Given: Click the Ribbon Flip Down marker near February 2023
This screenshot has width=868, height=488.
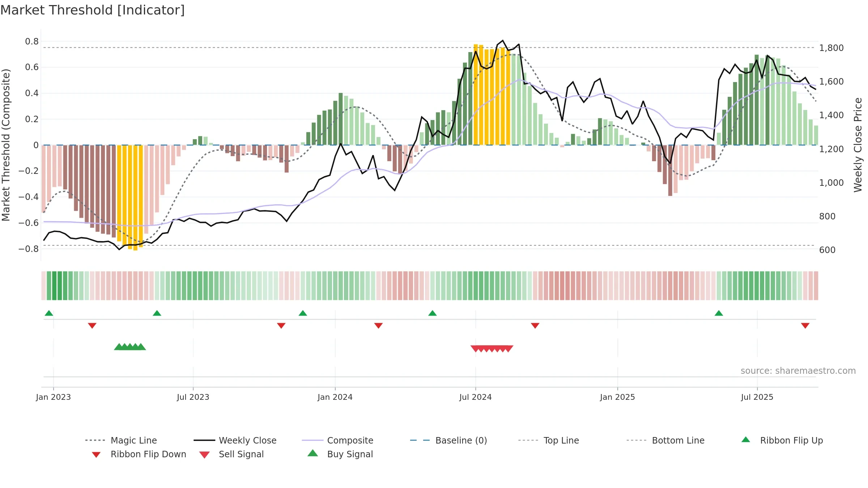Looking at the screenshot, I should click(92, 326).
